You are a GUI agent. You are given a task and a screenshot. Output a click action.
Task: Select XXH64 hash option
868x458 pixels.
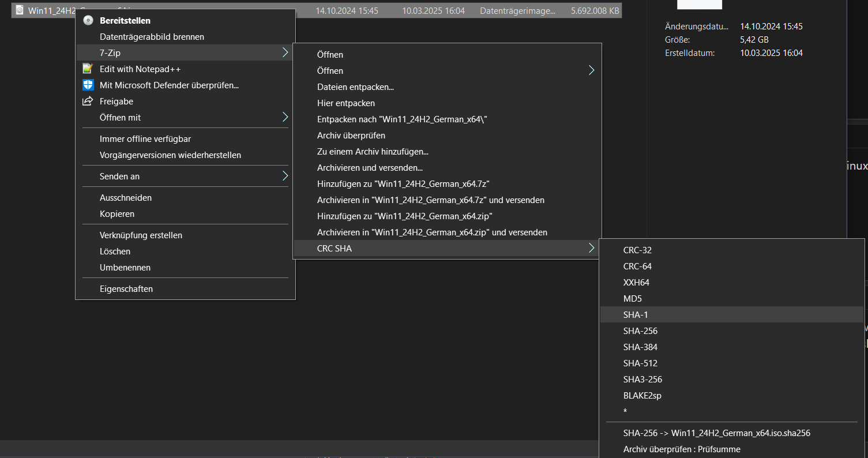732,283
